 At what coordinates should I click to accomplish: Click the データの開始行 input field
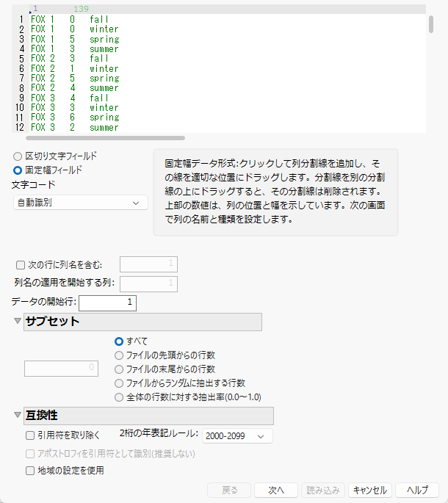click(107, 303)
